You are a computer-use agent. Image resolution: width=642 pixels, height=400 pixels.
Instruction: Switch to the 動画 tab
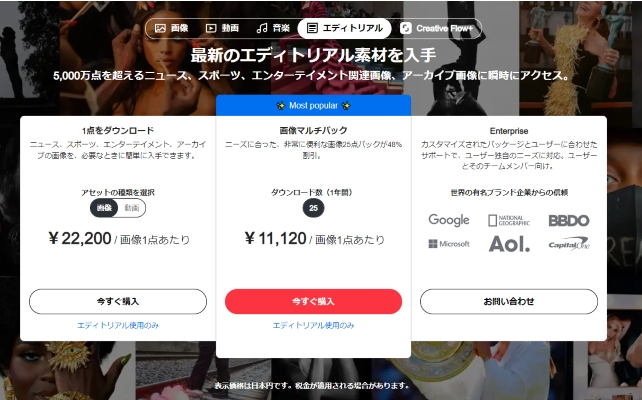(x=222, y=28)
